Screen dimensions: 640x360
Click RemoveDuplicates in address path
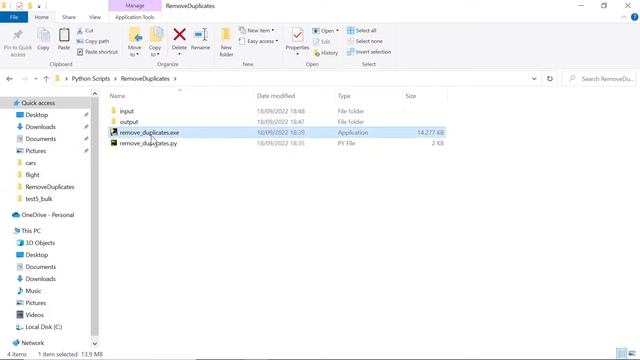[145, 79]
